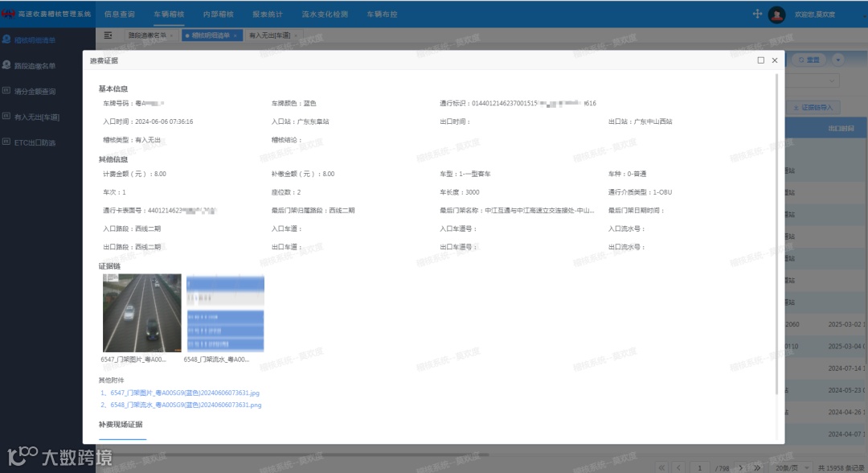
Task: Click the 车型：1-一型客车 field
Action: pos(465,174)
